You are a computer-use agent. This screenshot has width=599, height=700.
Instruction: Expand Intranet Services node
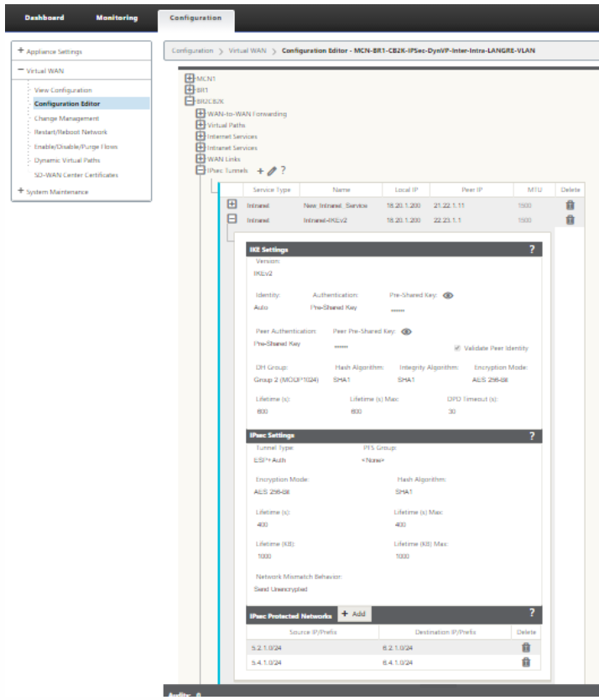201,147
